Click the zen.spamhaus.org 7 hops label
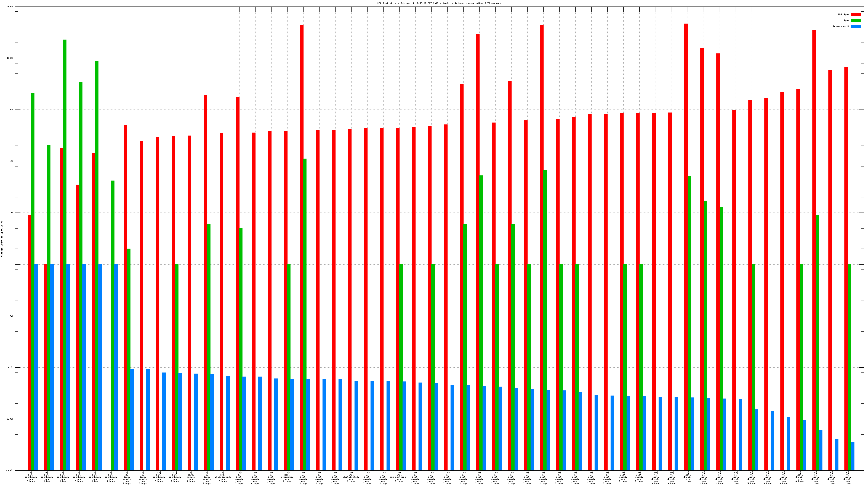 click(x=175, y=477)
